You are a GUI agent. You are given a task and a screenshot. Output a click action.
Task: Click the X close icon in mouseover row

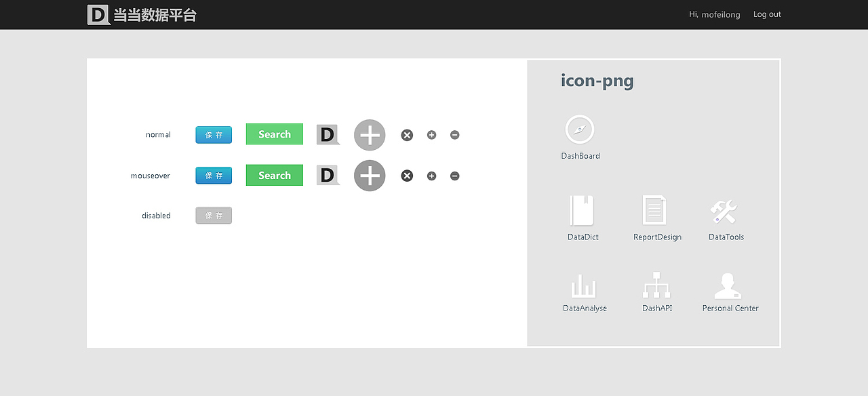coord(407,176)
